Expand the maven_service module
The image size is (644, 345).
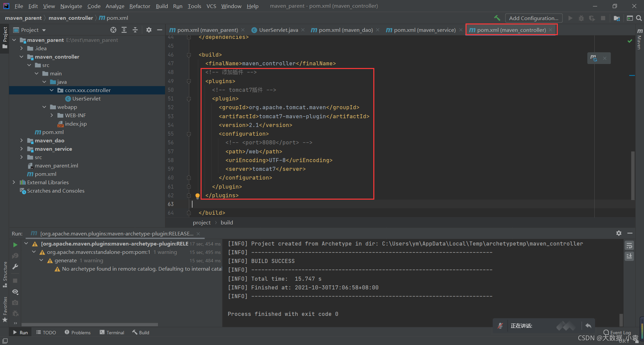21,149
